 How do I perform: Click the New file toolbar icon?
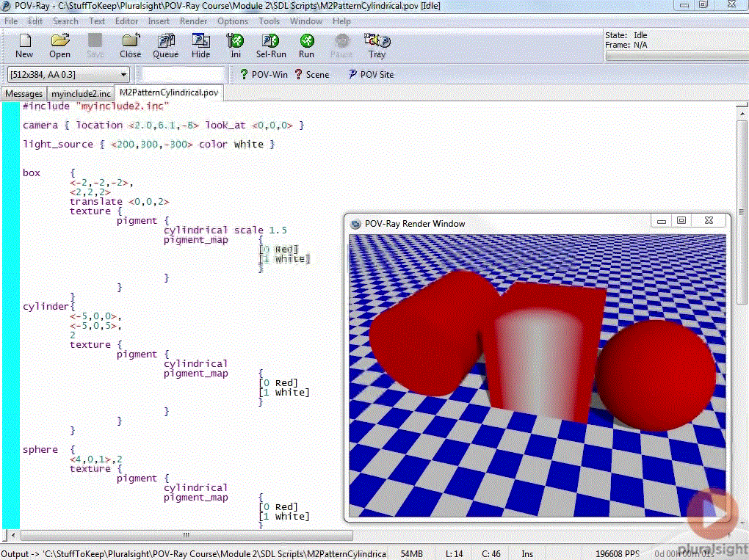[x=24, y=46]
